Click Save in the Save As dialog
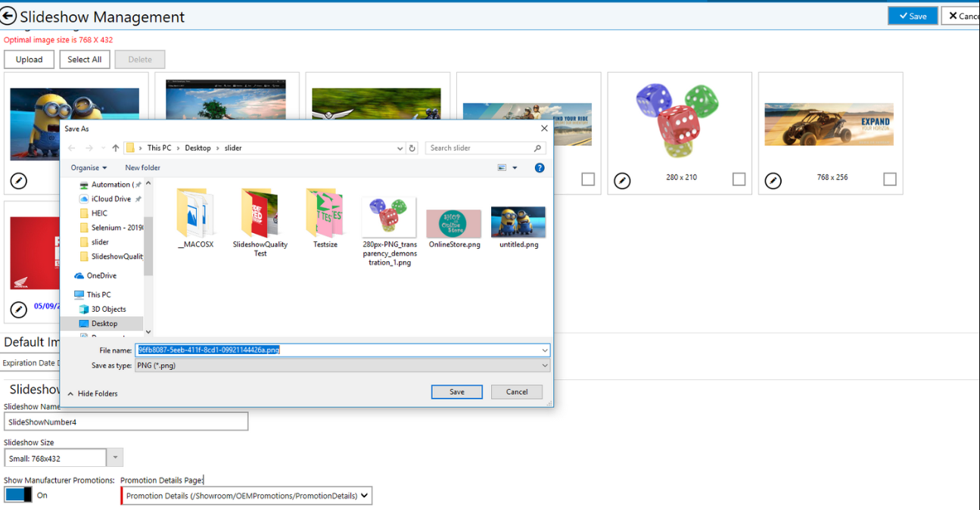Image resolution: width=980 pixels, height=510 pixels. pyautogui.click(x=457, y=392)
